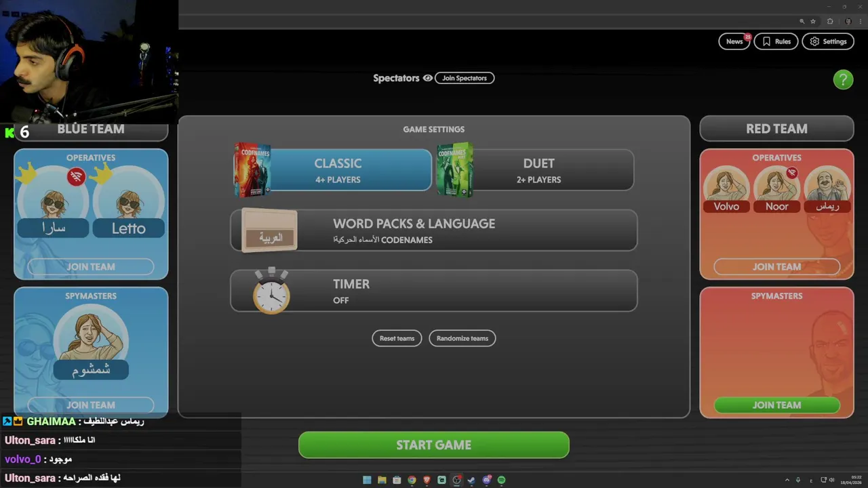Click Reset teams
Viewport: 868px width, 488px height.
click(x=397, y=338)
